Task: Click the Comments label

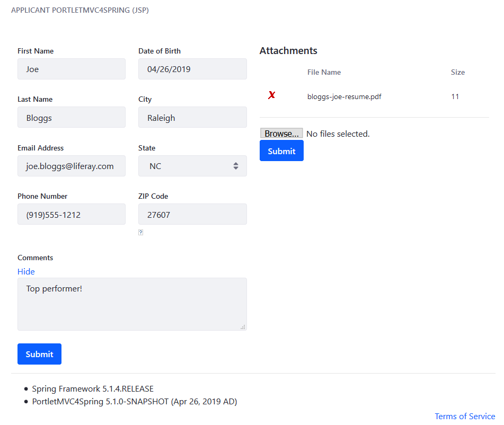Action: coord(36,258)
